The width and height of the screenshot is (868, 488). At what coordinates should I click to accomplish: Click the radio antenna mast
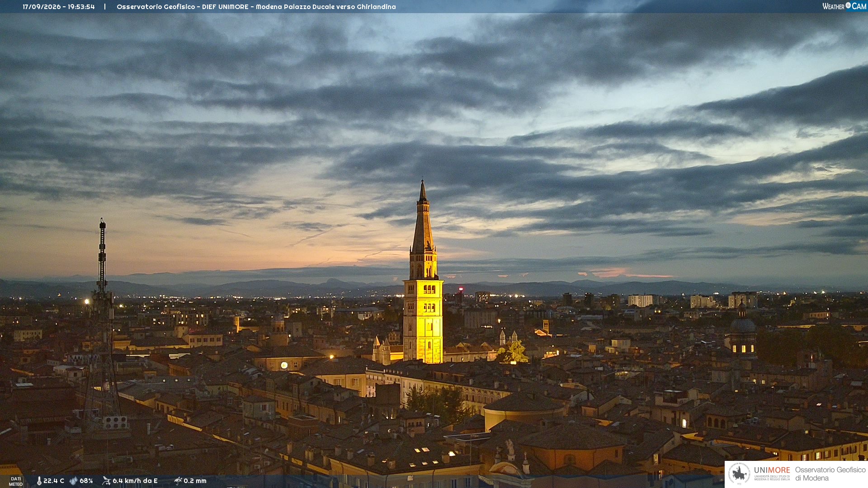(x=103, y=325)
